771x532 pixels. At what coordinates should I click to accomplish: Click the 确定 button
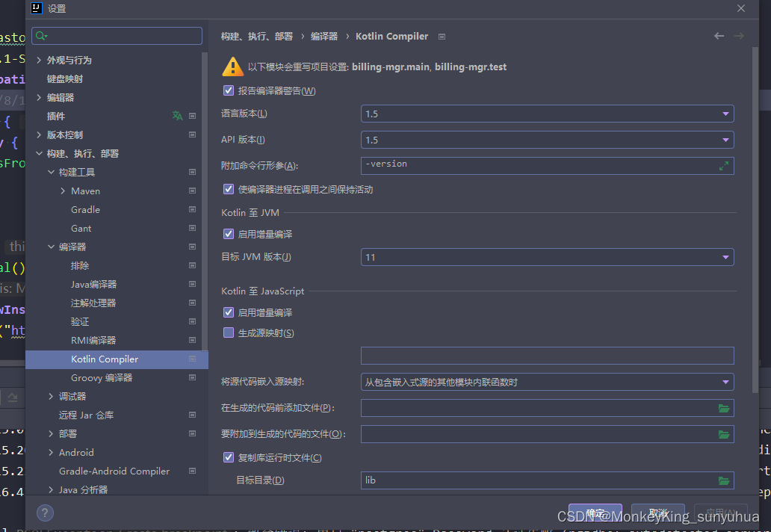pyautogui.click(x=595, y=513)
